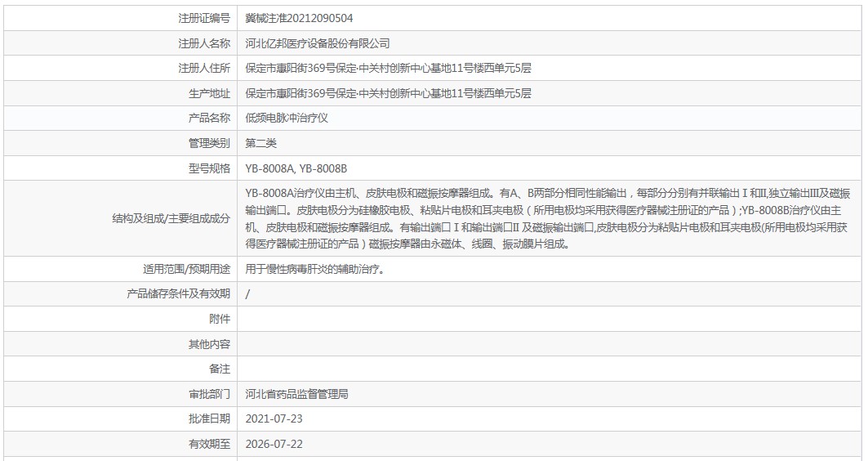Click the slash value in the 产品储存条件及有效期 row
Image resolution: width=868 pixels, height=461 pixels.
(247, 294)
